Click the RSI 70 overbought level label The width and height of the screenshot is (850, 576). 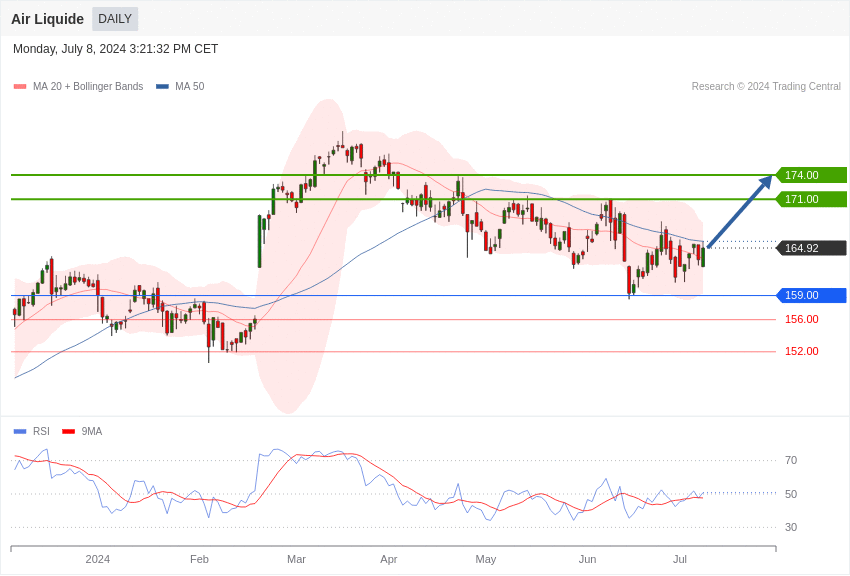[791, 460]
